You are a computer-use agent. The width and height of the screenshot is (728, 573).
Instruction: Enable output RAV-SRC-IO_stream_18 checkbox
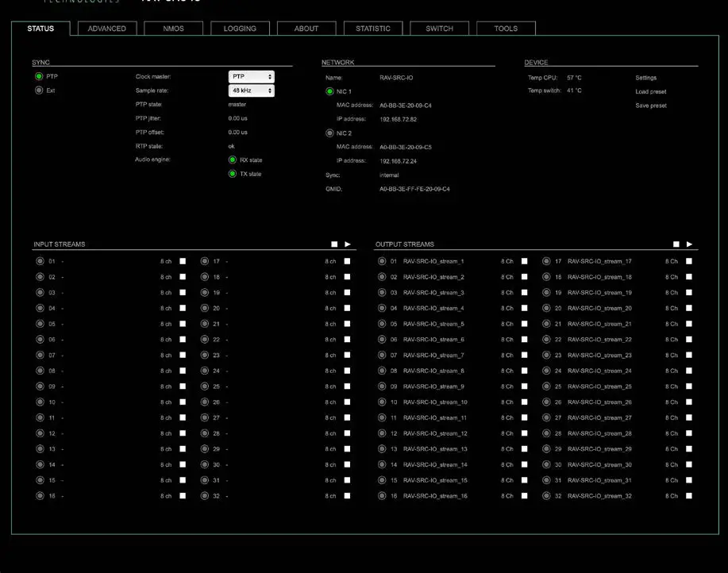688,276
